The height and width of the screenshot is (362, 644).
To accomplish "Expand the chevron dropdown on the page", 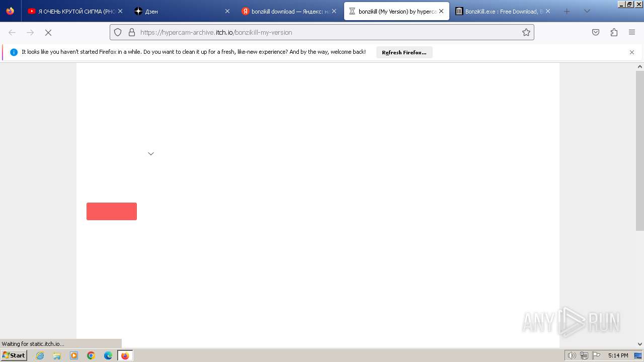I will pos(151,154).
